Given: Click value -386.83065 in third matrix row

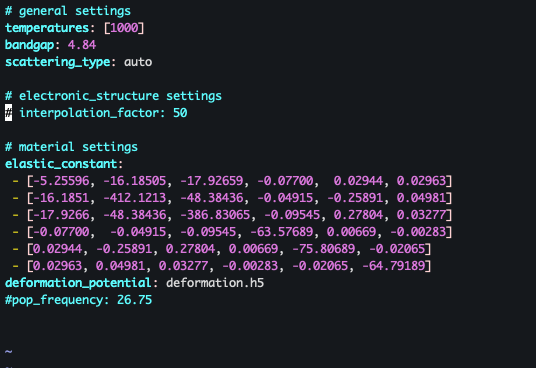Looking at the screenshot, I should click(x=215, y=215).
